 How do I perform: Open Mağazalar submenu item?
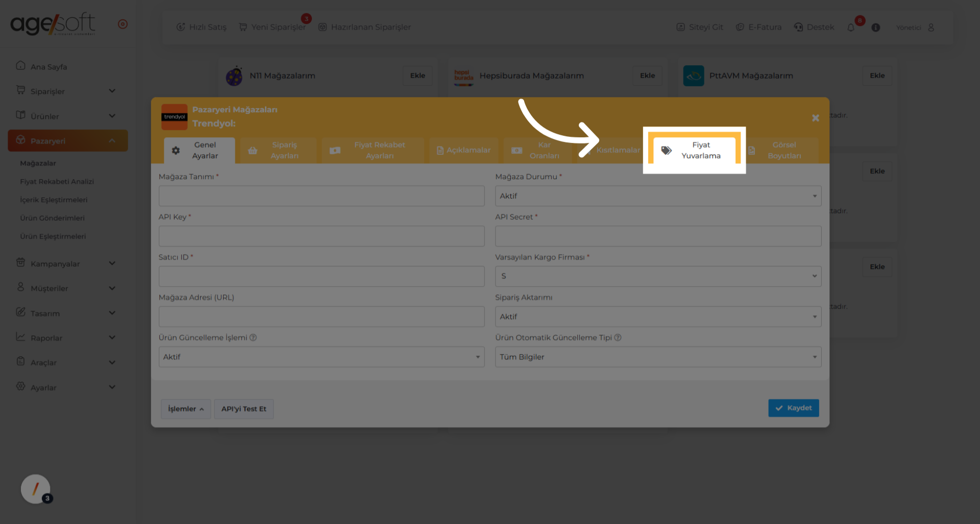(x=38, y=163)
